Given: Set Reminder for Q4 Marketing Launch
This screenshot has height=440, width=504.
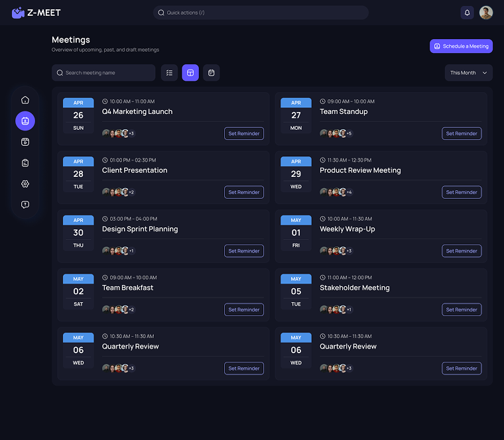Looking at the screenshot, I should [244, 133].
